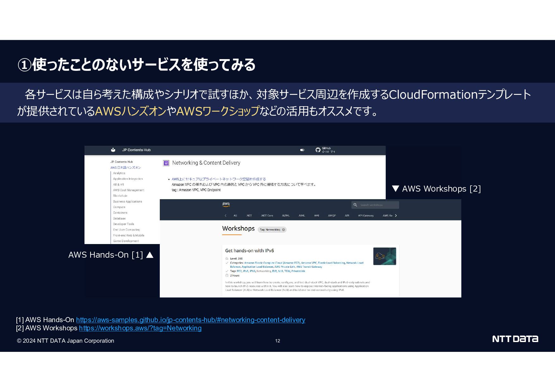The image size is (555, 392).
Task: Click the Amazon VPC category link
Action: point(309,263)
